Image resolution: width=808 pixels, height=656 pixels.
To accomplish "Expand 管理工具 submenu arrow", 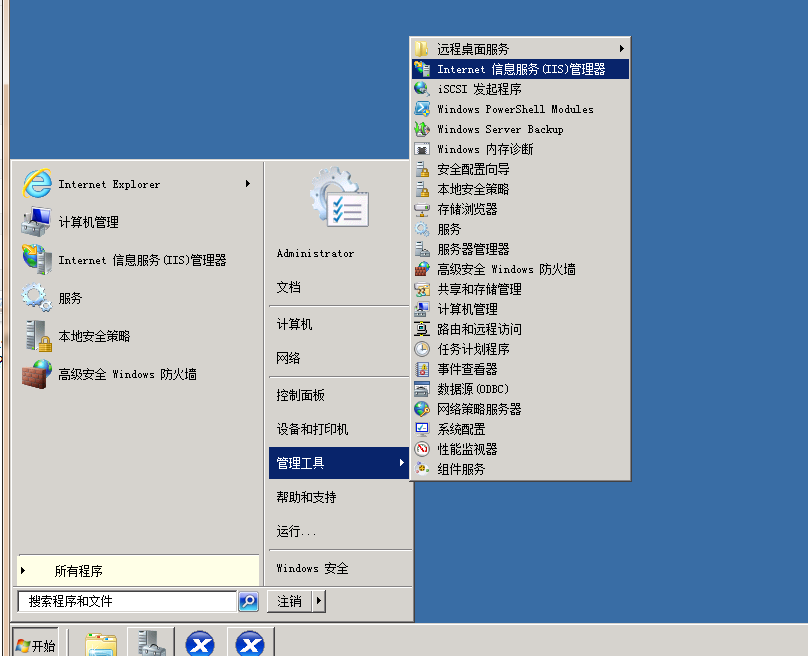I will 401,463.
